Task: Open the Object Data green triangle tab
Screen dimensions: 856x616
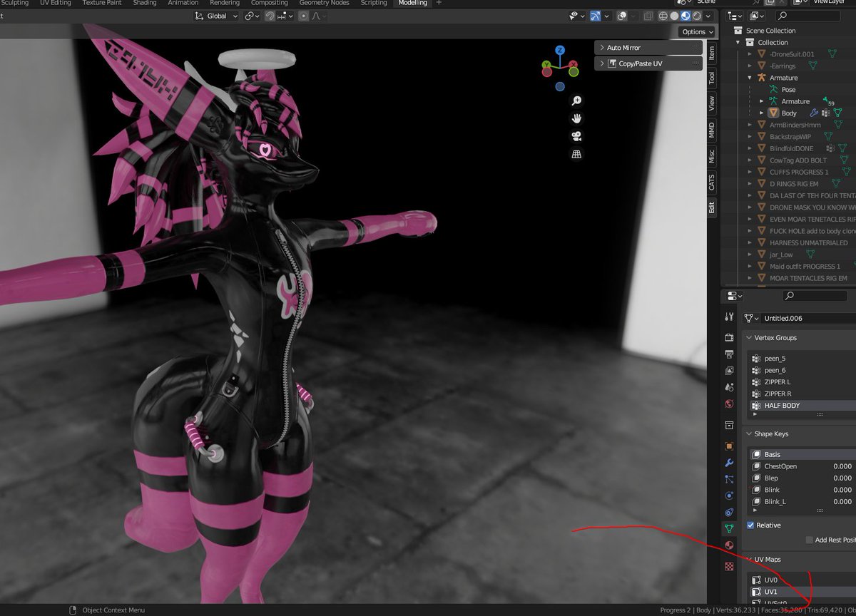Action: 729,529
